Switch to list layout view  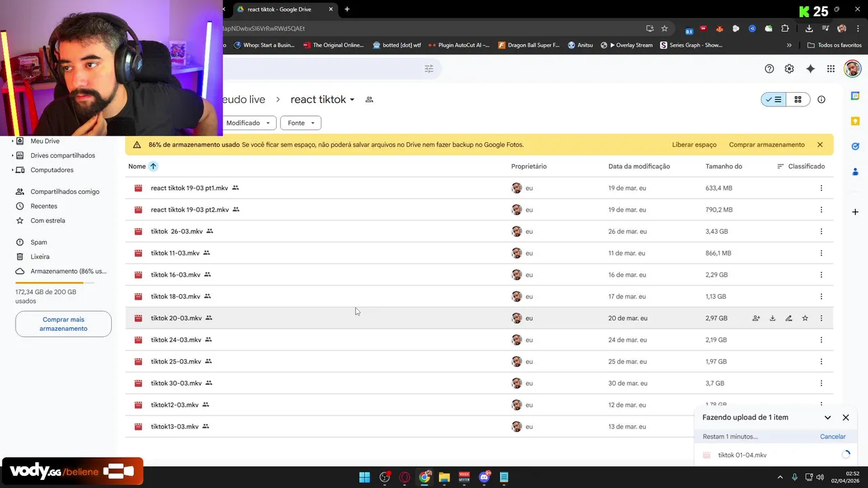click(774, 100)
